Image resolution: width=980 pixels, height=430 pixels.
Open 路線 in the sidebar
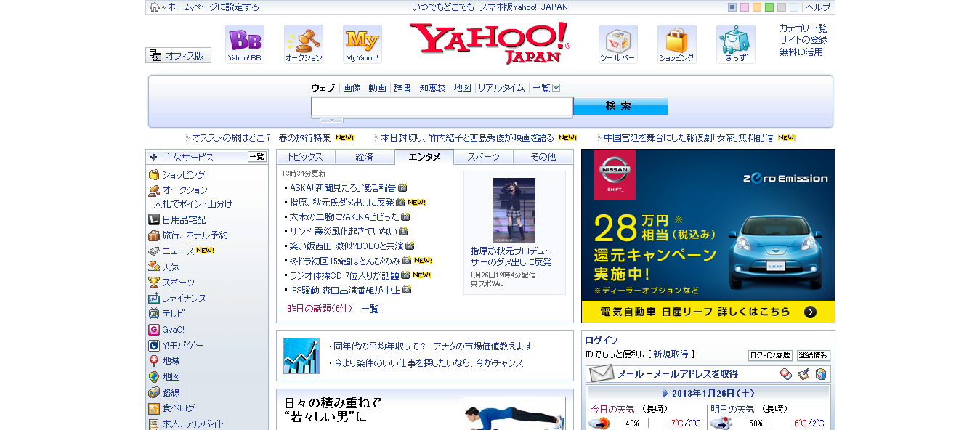[x=171, y=393]
